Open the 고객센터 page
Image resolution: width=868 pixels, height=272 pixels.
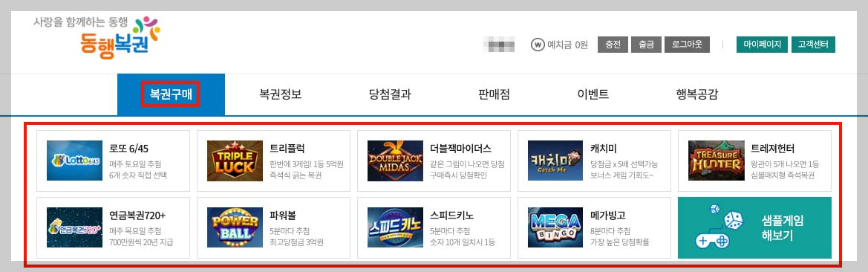(812, 45)
